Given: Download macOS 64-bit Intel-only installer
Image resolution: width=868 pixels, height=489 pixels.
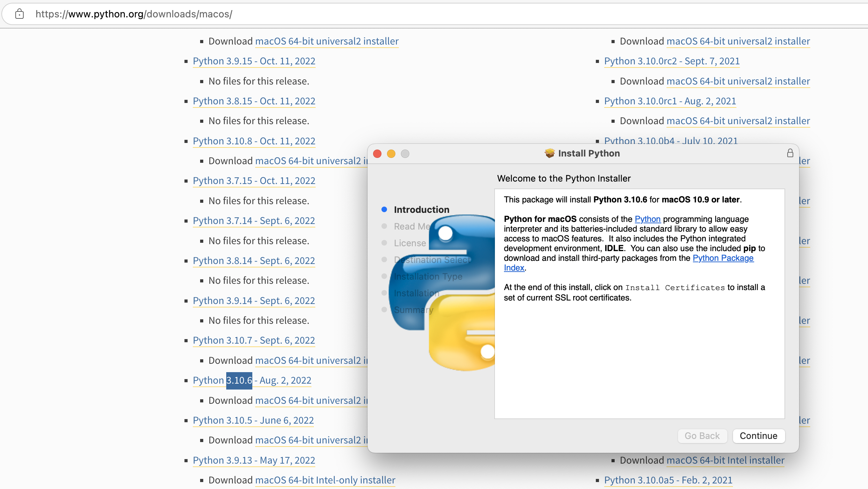Looking at the screenshot, I should pos(325,480).
